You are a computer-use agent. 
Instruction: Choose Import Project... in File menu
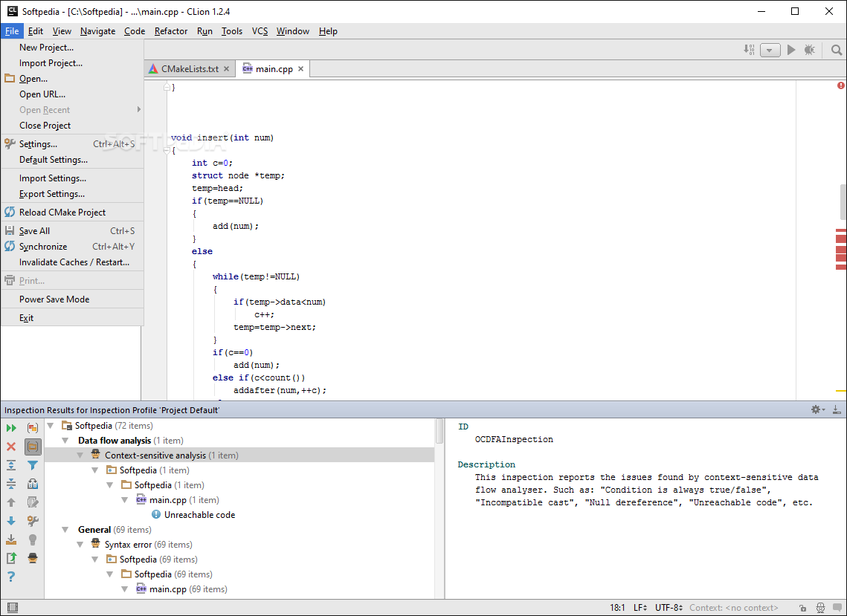(x=72, y=63)
